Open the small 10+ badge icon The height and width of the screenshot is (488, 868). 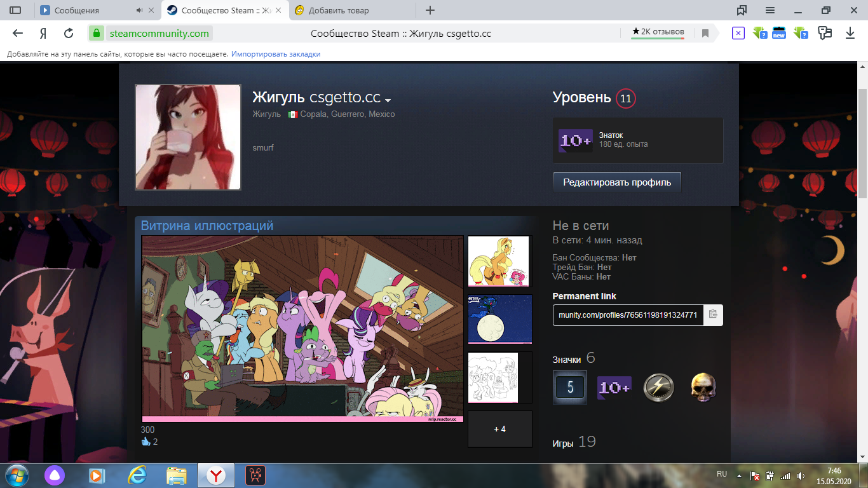point(614,388)
